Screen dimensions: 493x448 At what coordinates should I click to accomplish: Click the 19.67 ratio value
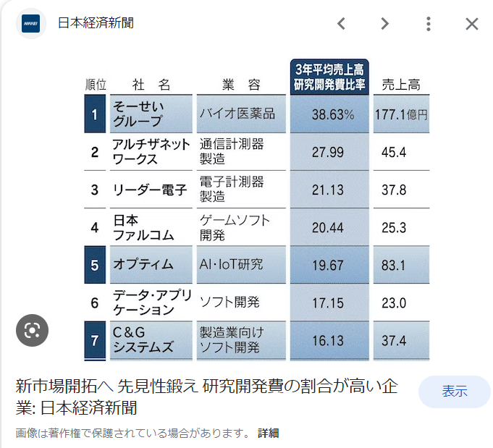click(328, 266)
